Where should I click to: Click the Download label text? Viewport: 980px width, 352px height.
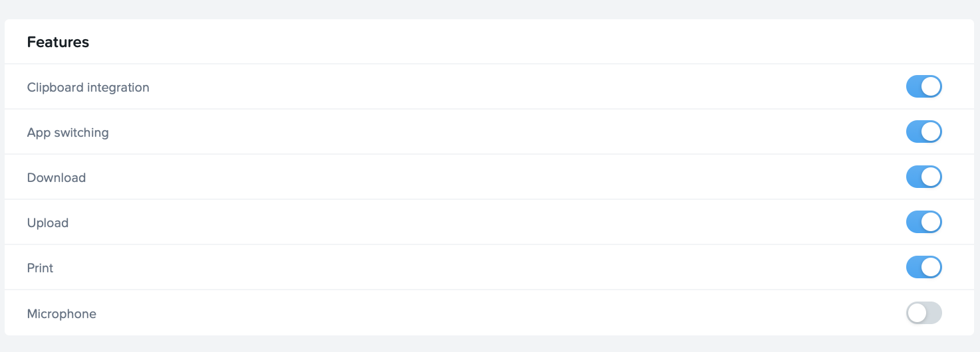(x=57, y=178)
